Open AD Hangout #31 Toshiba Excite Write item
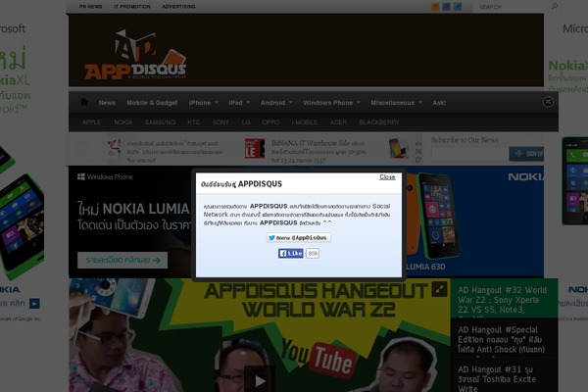 pos(503,377)
